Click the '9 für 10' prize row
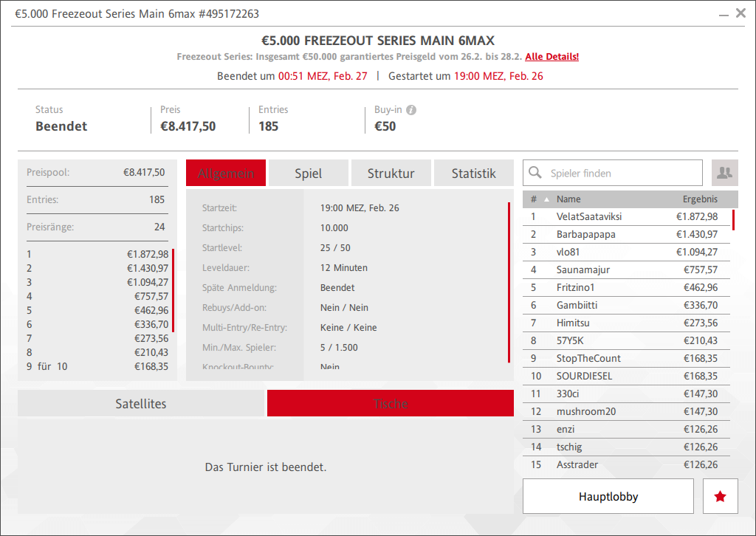Image resolution: width=756 pixels, height=536 pixels. [97, 366]
